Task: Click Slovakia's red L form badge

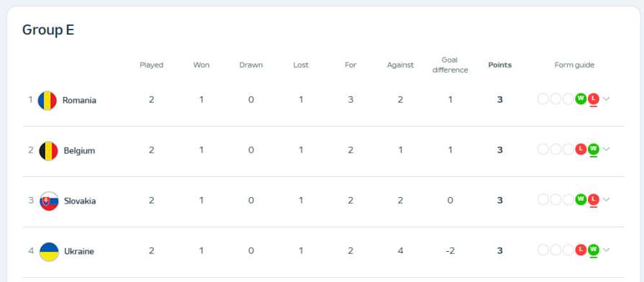Action: 593,199
